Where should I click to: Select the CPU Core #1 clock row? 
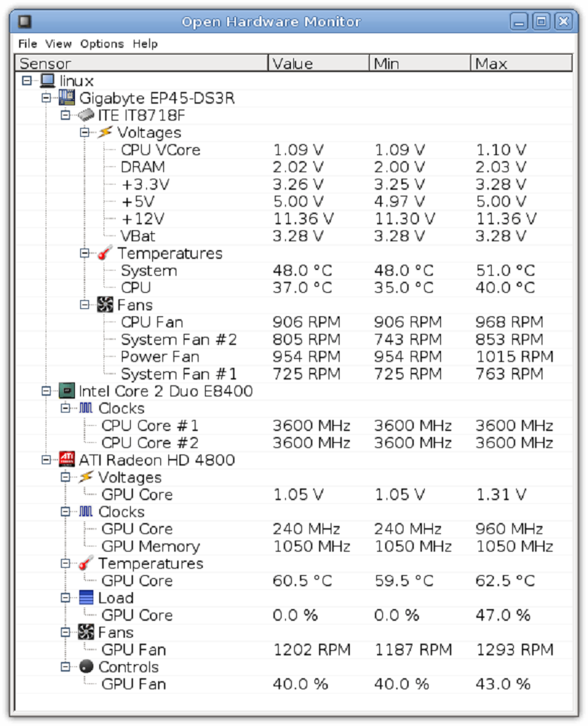pos(294,425)
